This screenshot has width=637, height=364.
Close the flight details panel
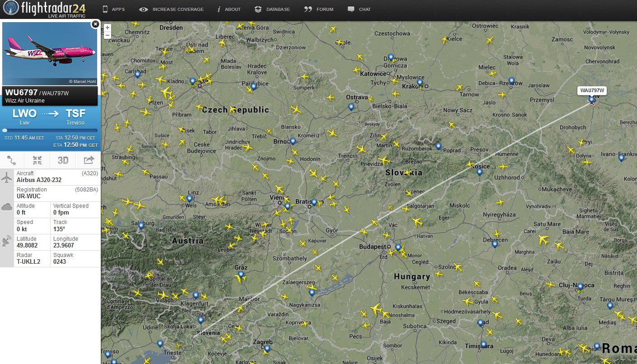pos(95,24)
